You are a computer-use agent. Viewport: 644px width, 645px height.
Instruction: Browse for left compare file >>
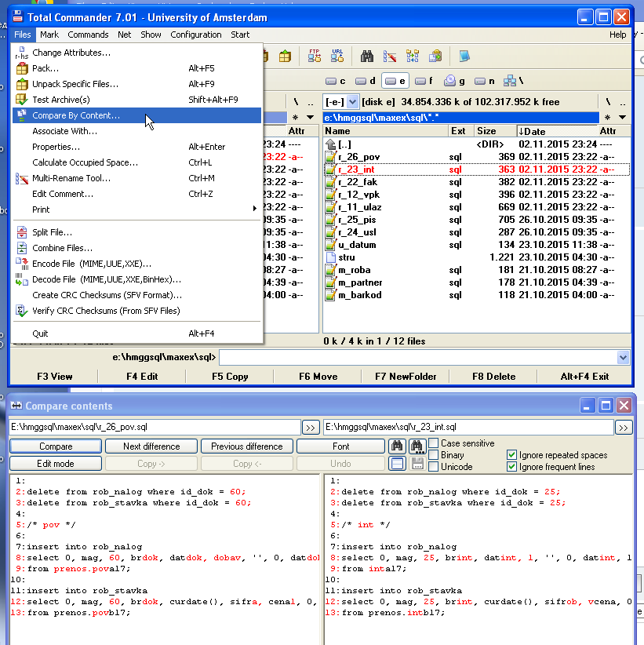(311, 428)
